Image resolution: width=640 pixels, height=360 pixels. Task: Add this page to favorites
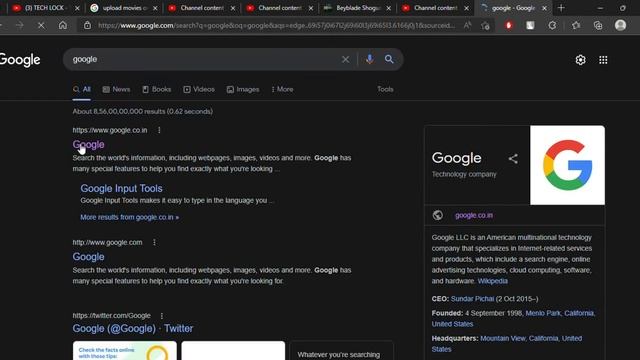pyautogui.click(x=485, y=26)
